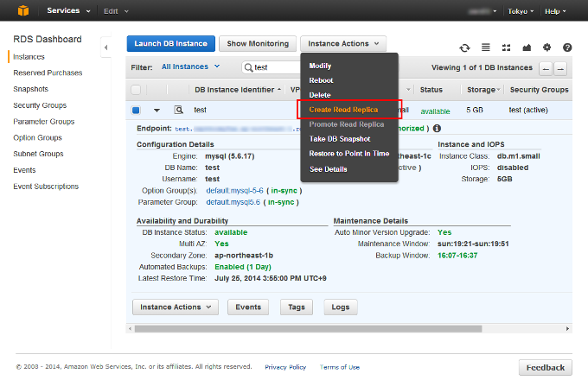The image size is (588, 380).
Task: Open Reserved Purchases in the sidebar
Action: point(48,73)
